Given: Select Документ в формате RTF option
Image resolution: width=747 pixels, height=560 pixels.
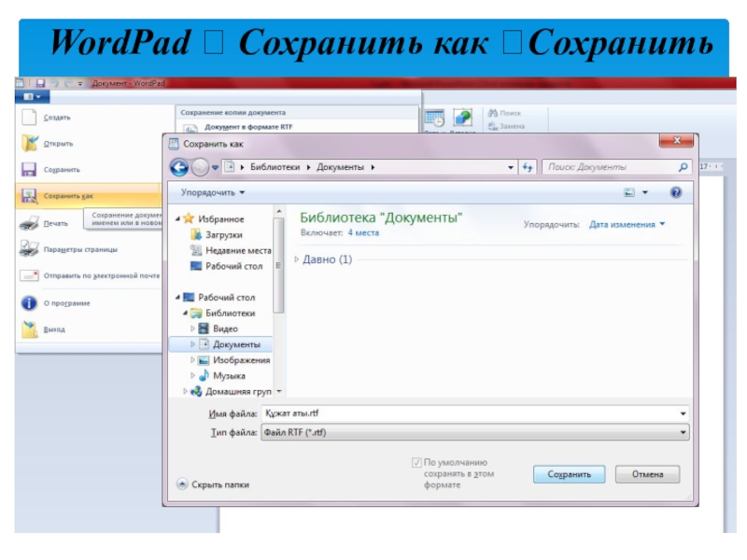Looking at the screenshot, I should point(247,127).
